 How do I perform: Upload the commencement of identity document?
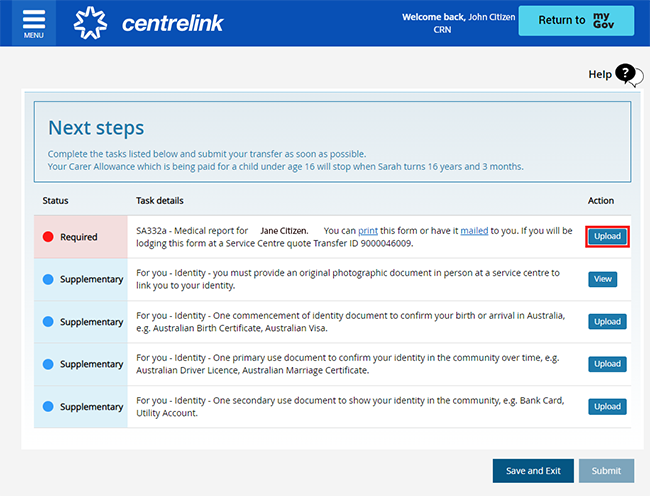pos(607,322)
